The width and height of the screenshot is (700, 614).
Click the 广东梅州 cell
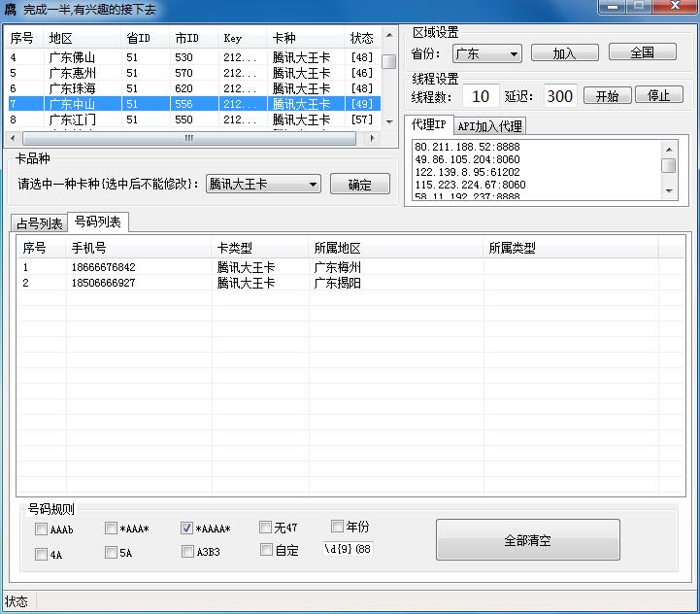click(338, 267)
